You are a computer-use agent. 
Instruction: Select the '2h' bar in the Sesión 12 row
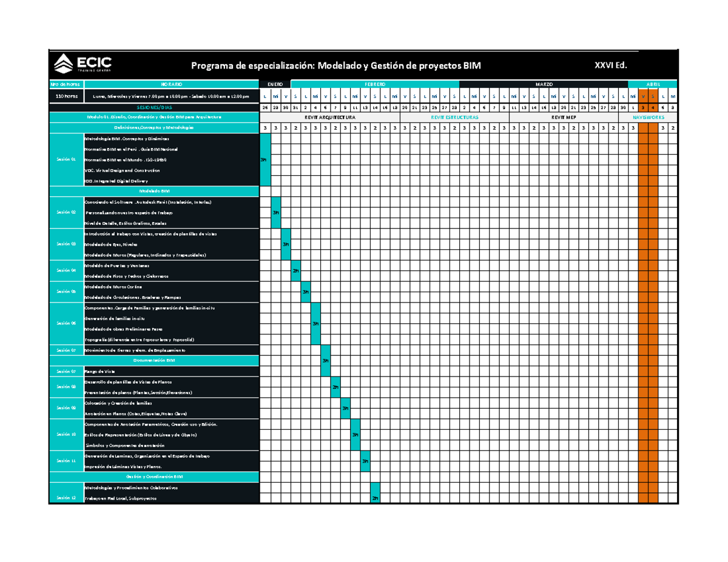tap(375, 493)
